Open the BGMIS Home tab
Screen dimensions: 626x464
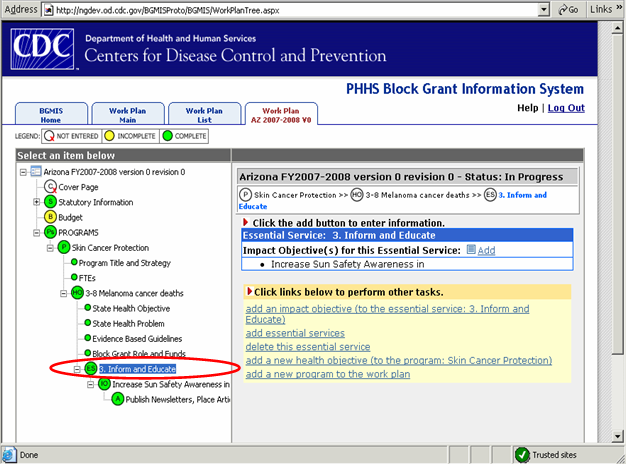(x=51, y=115)
